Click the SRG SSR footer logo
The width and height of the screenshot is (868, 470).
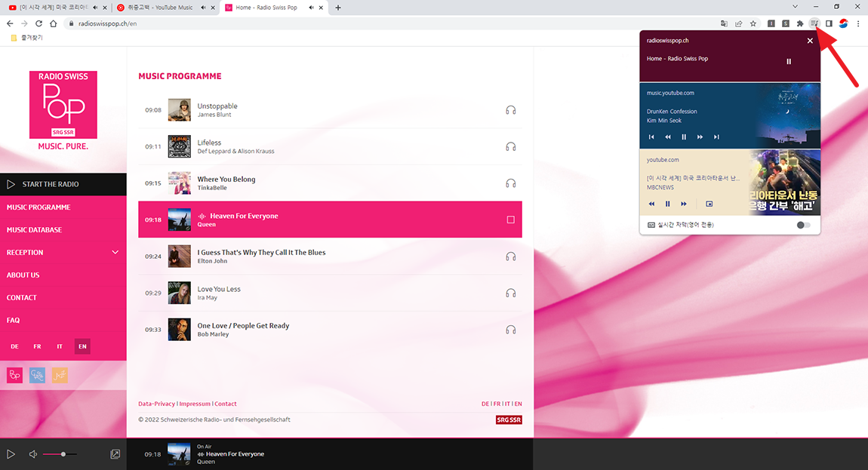pyautogui.click(x=509, y=419)
